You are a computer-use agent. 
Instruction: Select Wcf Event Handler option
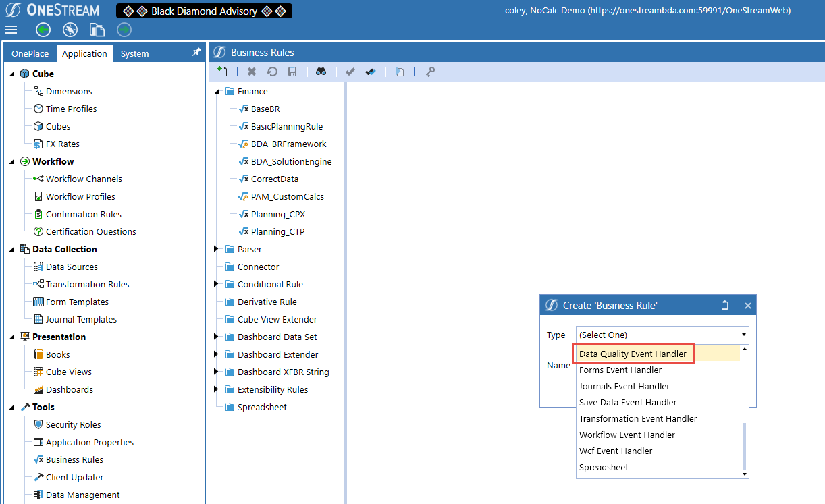point(658,451)
